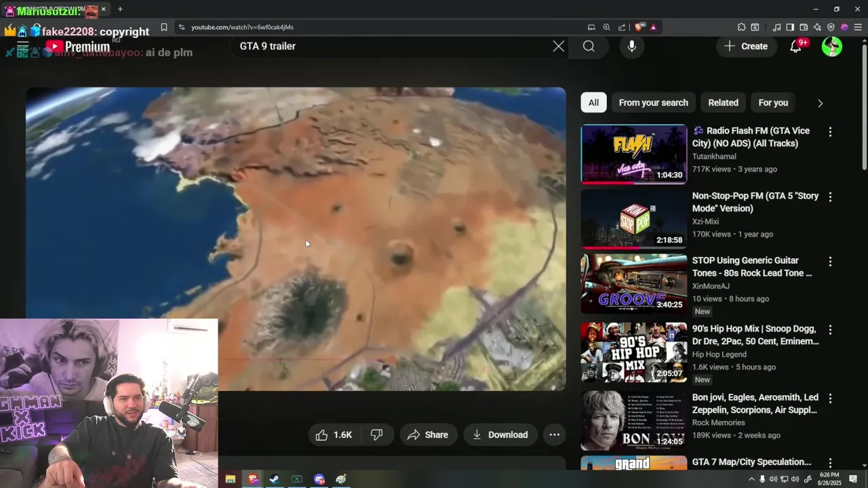
Task: Open the browser hamburger main menu
Action: [858, 27]
